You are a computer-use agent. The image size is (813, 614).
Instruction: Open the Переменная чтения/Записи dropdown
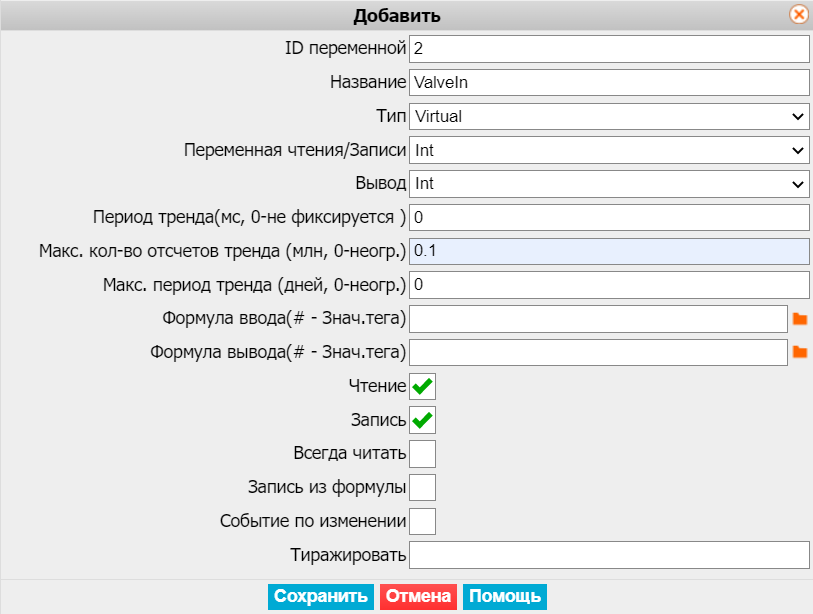pyautogui.click(x=609, y=150)
